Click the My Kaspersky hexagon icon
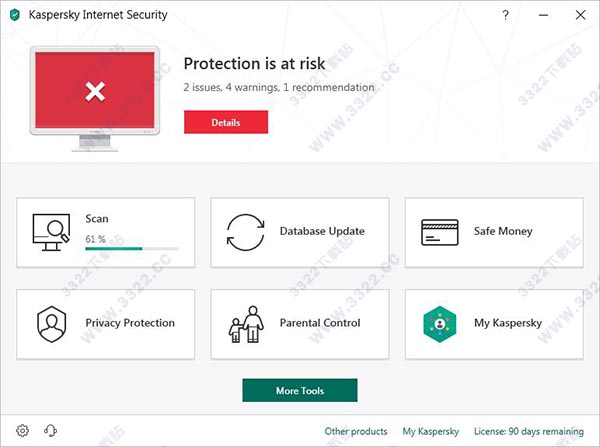The height and width of the screenshot is (447, 600). [439, 323]
